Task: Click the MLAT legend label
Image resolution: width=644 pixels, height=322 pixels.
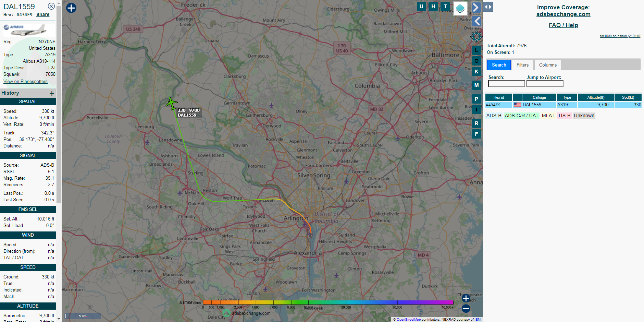Action: tap(548, 116)
